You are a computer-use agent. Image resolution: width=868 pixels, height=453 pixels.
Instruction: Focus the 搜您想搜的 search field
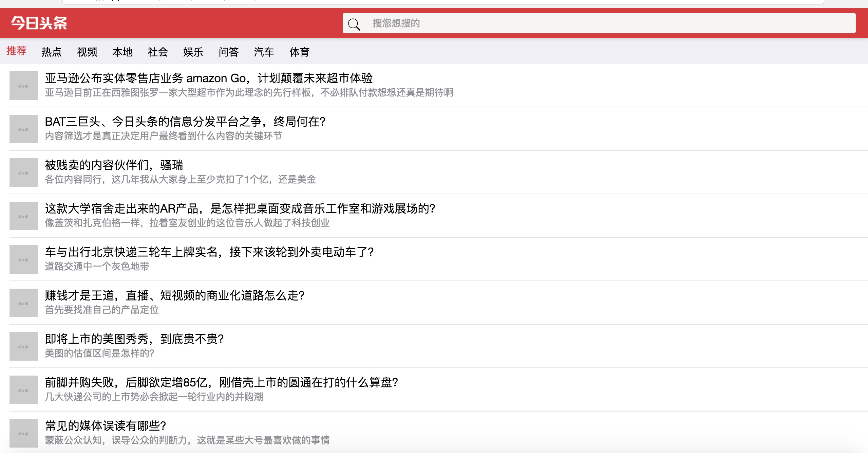coord(599,23)
